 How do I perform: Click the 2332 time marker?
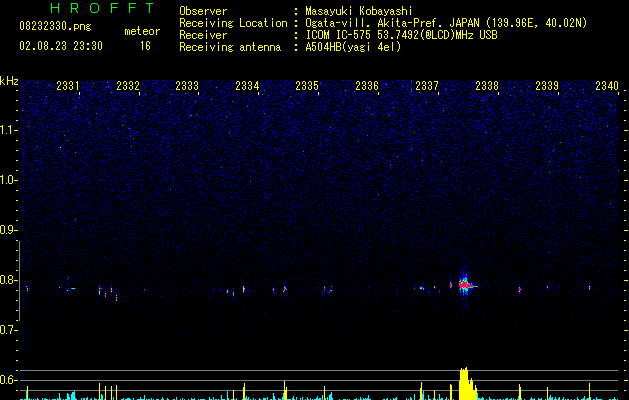pos(128,86)
